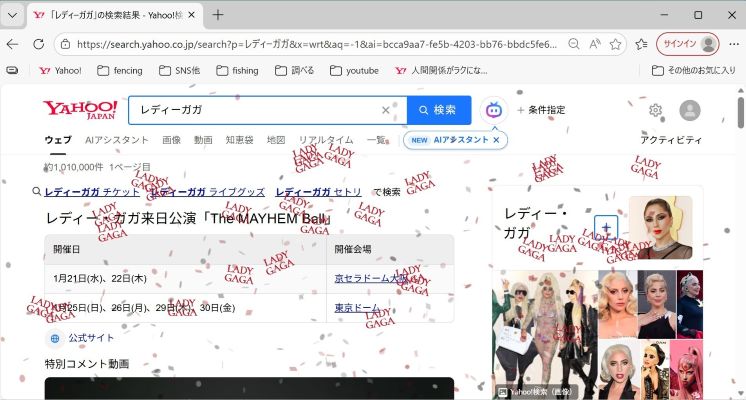Close the AIアシスタント NEW tooltip

[x=496, y=140]
